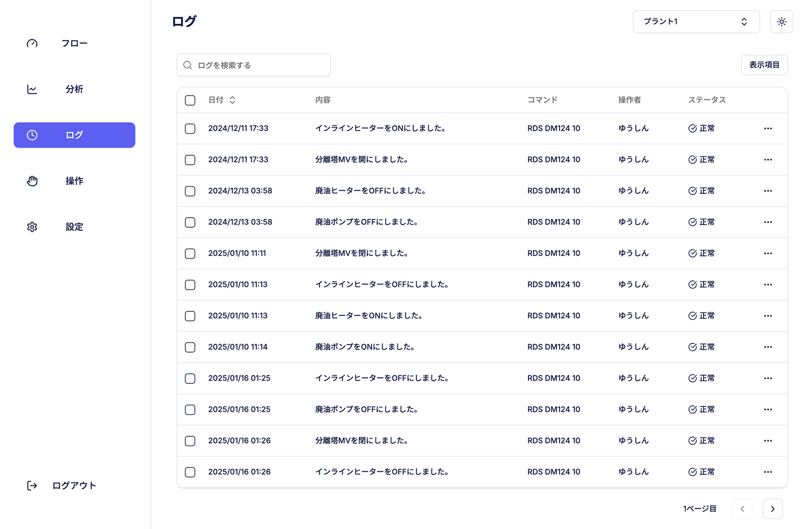812x529 pixels.
Task: Click the gauge icon beside フロー
Action: 32,43
